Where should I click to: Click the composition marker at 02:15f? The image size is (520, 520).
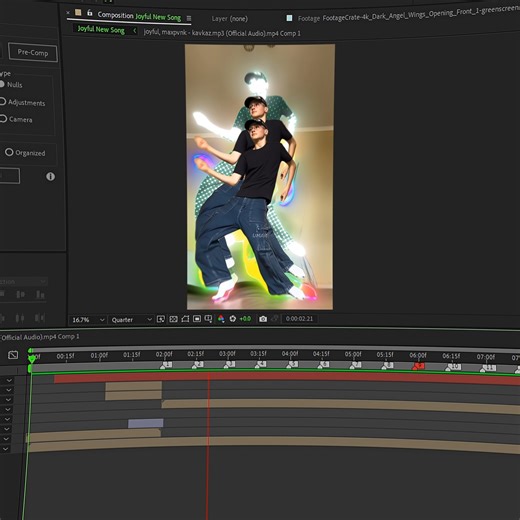(197, 365)
